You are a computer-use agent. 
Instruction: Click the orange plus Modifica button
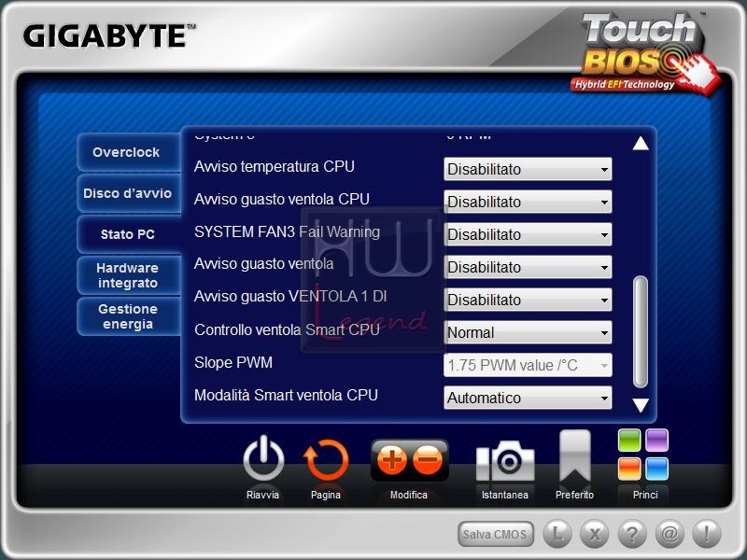(391, 460)
